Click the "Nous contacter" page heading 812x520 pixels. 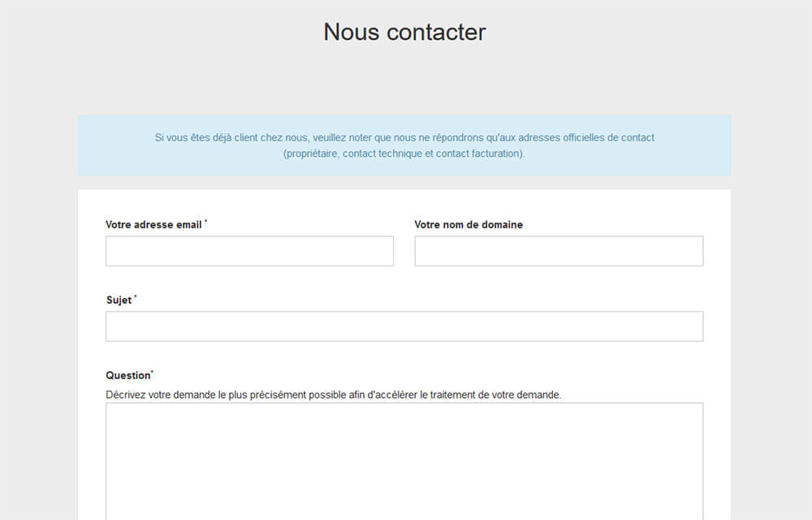[x=404, y=32]
